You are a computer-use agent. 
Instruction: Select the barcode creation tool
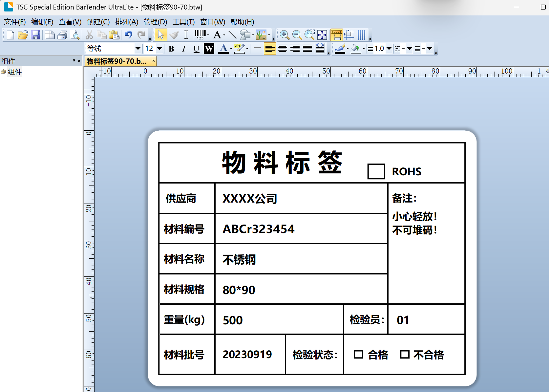(200, 35)
